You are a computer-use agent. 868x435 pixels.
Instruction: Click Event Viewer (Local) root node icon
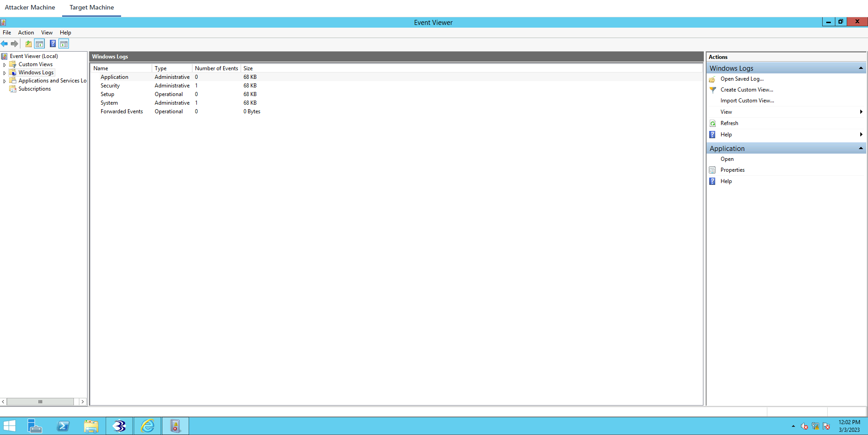[4, 56]
